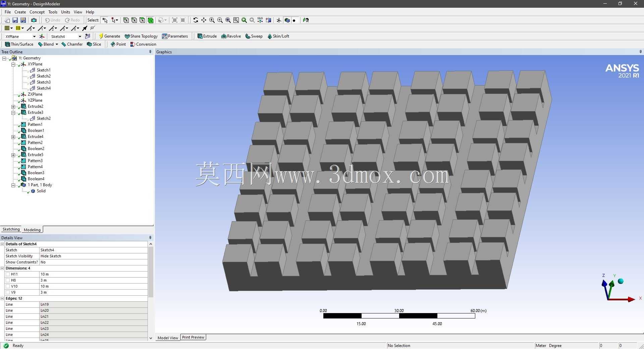Select the Pan view tool

point(204,20)
